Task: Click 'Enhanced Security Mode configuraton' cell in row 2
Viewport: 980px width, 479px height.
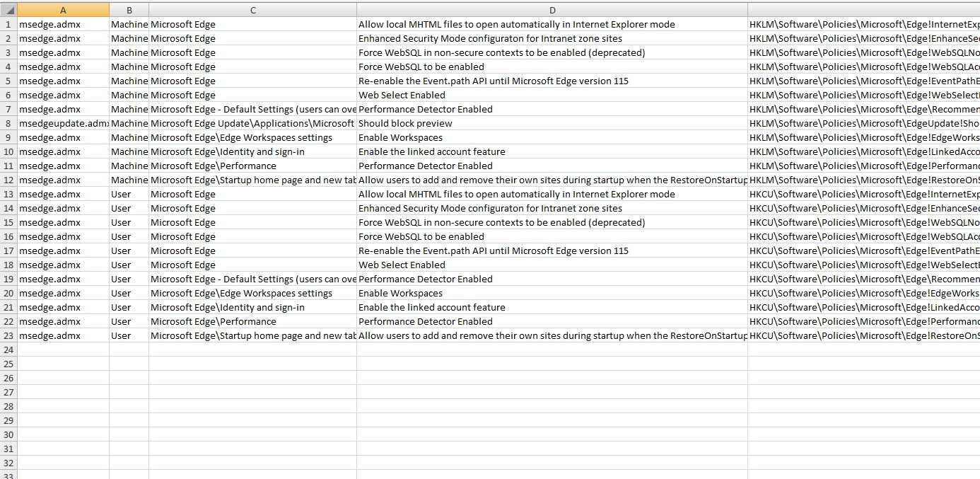Action: (x=552, y=38)
